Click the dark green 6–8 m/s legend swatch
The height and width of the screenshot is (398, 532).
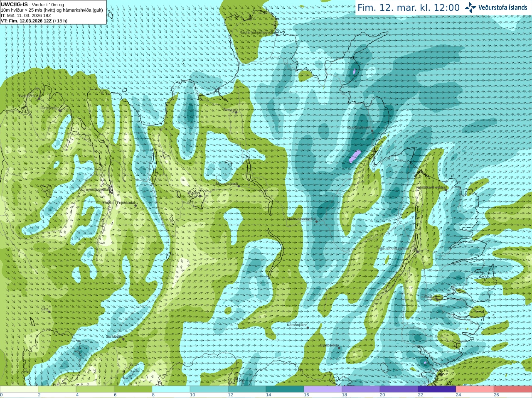coord(133,389)
